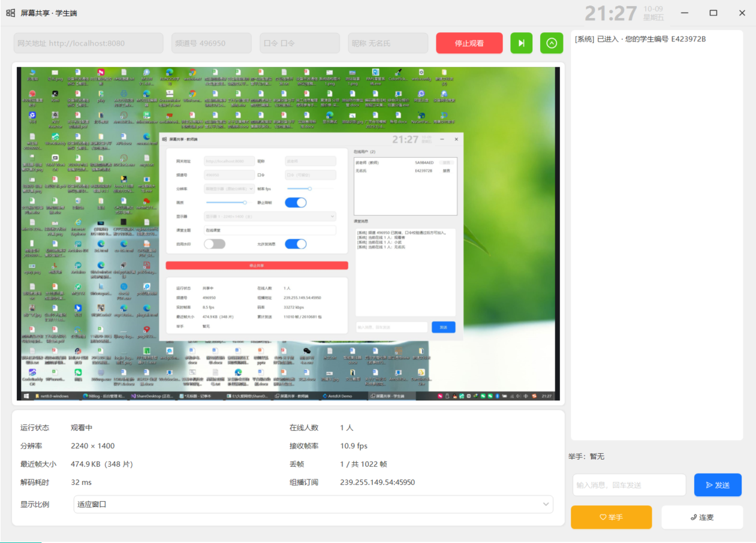
Task: Open 9Blog browser item in shared desktop taskbar
Action: [103, 396]
